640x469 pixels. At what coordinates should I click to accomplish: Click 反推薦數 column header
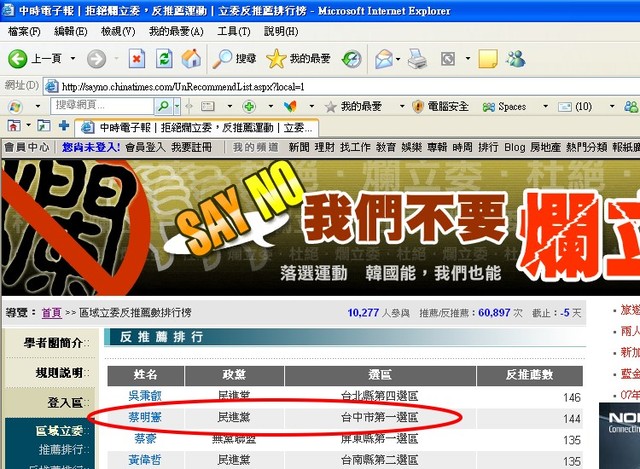pyautogui.click(x=530, y=375)
